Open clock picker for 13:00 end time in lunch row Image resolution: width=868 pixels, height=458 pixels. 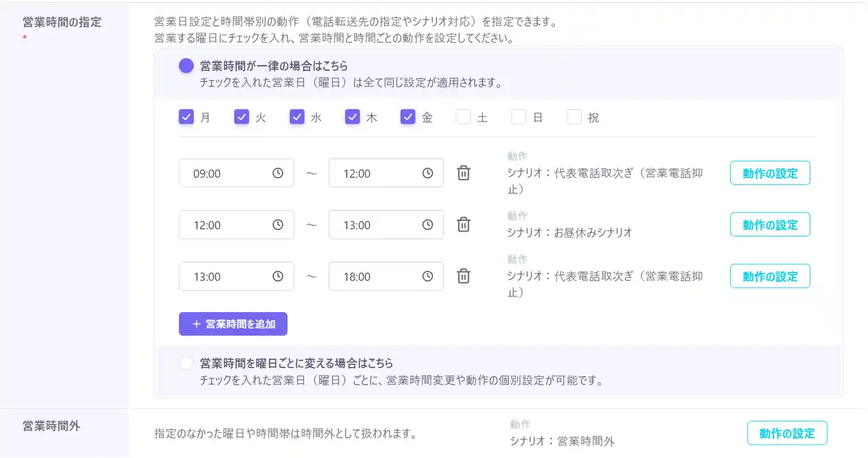tap(428, 225)
